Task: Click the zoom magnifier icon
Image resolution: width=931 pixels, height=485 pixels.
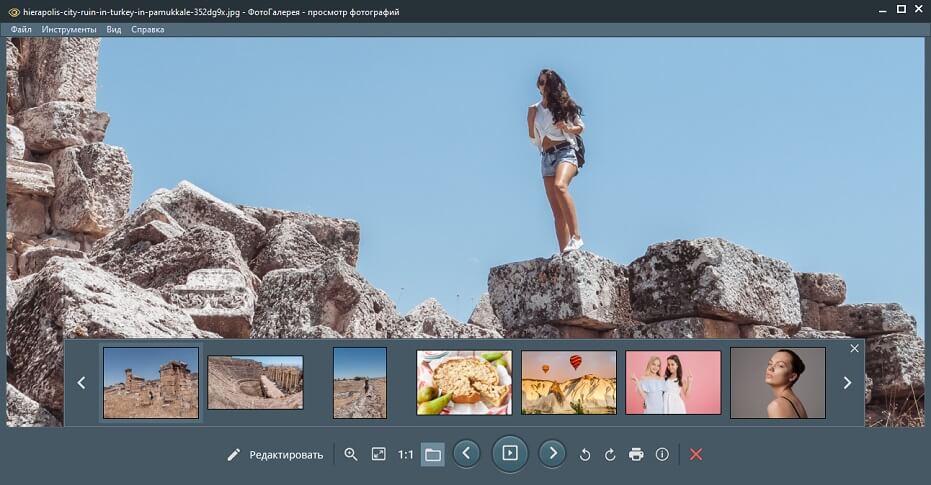Action: coord(351,454)
